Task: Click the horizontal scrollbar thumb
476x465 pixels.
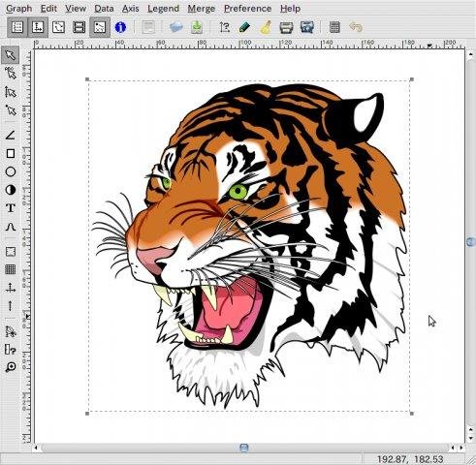Action: (x=244, y=448)
